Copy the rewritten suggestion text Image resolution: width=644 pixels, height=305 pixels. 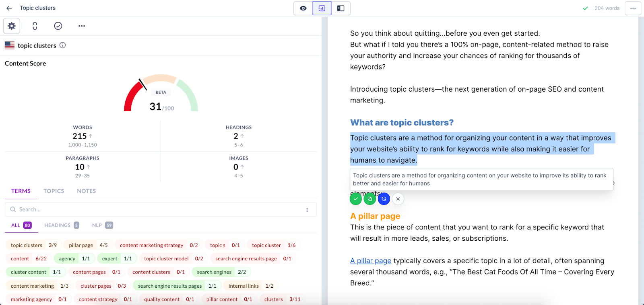[370, 199]
